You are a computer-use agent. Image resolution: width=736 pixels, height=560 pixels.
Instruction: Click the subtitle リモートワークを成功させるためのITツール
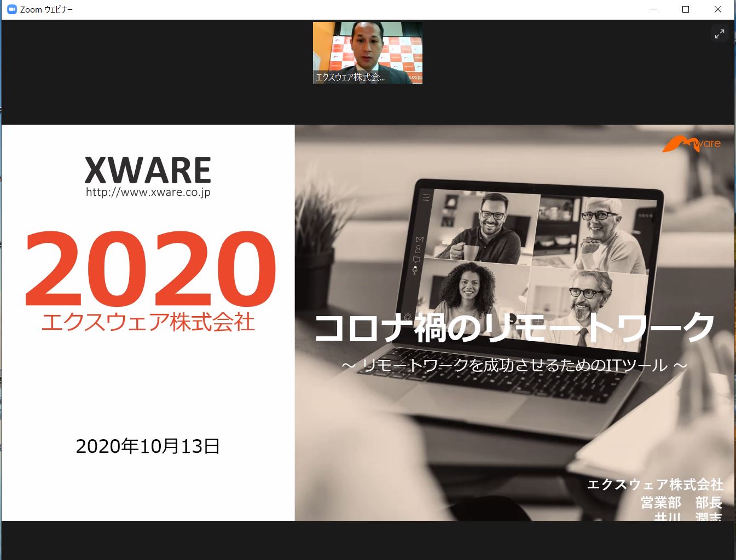pyautogui.click(x=514, y=365)
